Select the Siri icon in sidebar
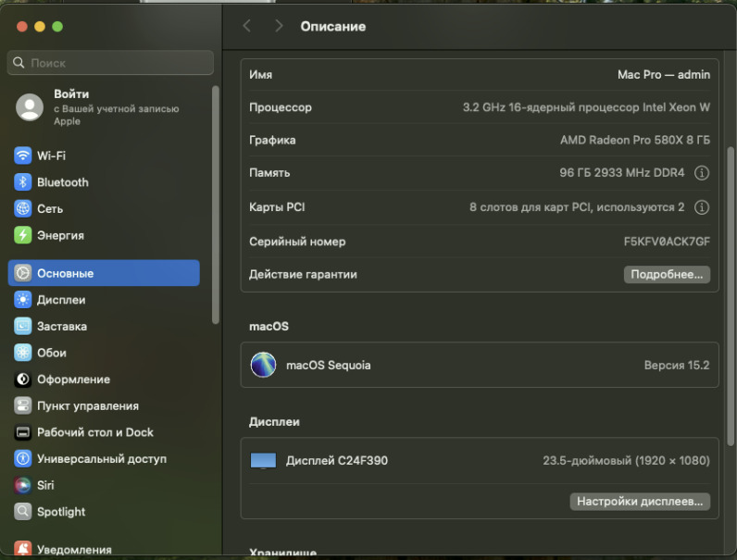This screenshot has width=737, height=560. [x=22, y=485]
